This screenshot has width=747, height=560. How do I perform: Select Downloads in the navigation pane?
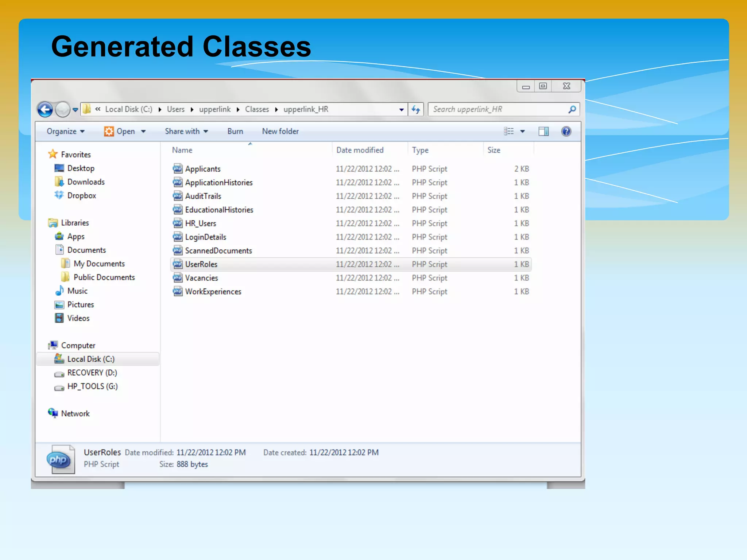pos(80,182)
